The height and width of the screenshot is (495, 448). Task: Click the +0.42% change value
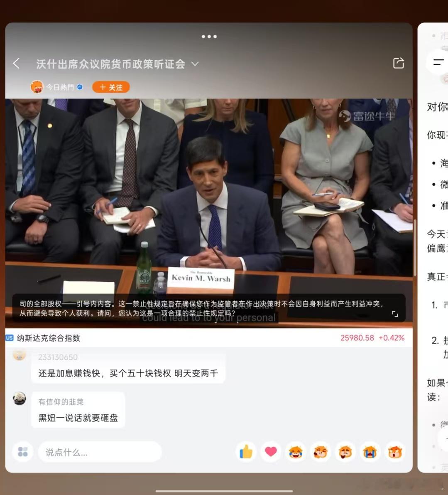tap(391, 338)
